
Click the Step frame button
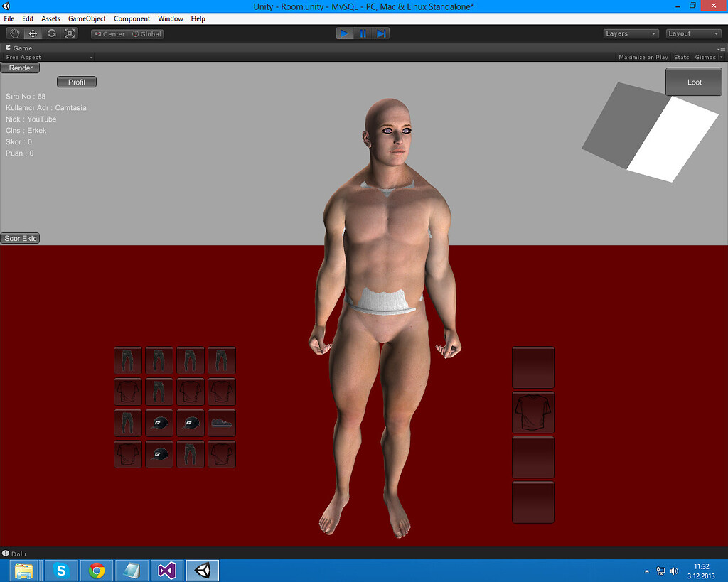(x=381, y=33)
